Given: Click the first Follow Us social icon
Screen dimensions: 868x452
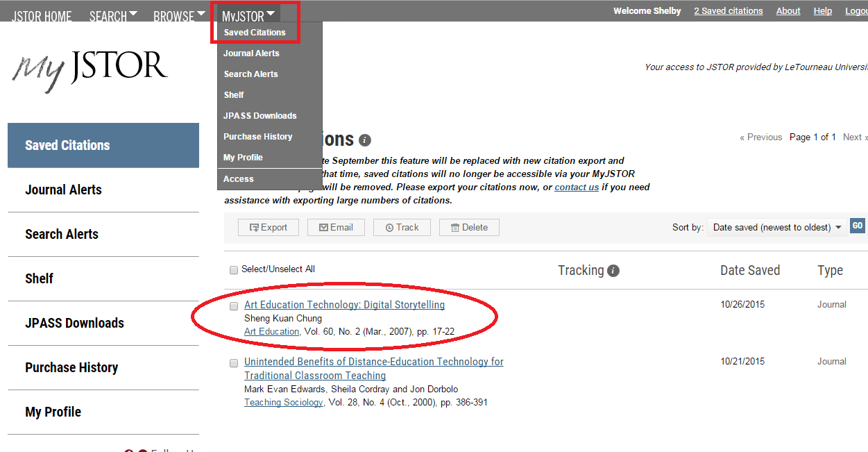Looking at the screenshot, I should pos(128,450).
